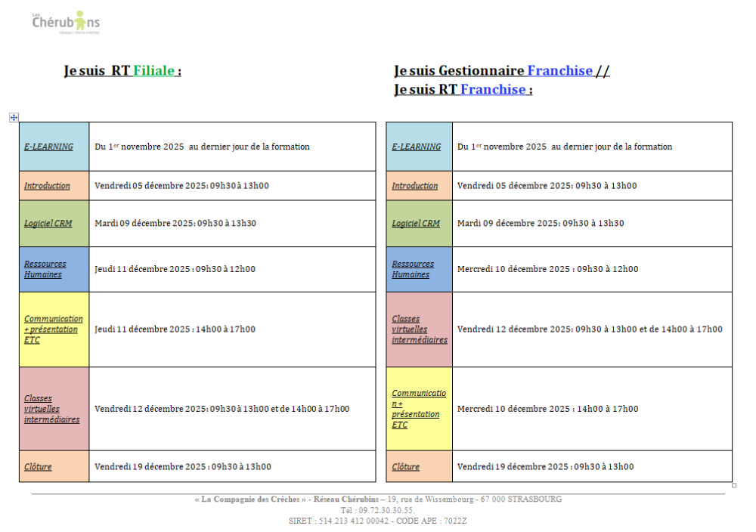
Task: Click Ressources Humaines cell in right table
Action: click(x=413, y=269)
